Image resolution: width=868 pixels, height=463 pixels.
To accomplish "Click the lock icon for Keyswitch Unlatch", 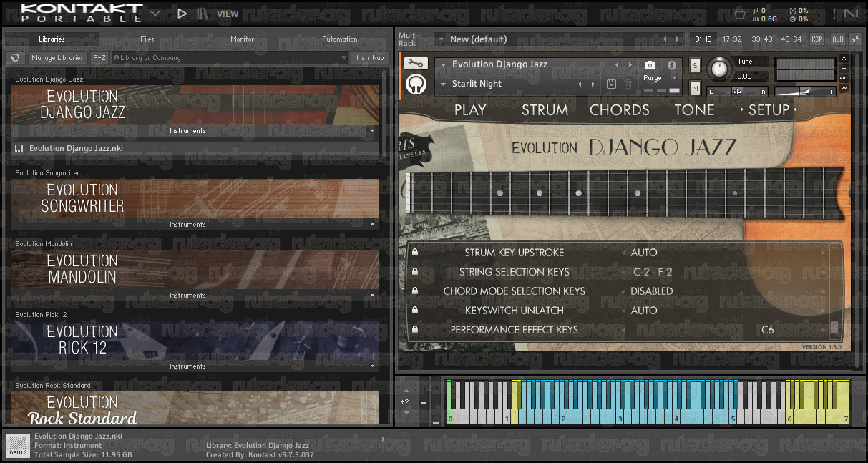I will [415, 310].
